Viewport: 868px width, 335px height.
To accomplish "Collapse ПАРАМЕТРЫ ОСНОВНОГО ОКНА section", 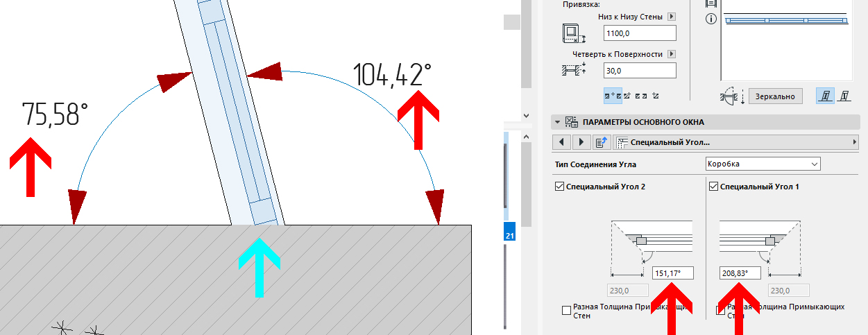I will pos(557,122).
